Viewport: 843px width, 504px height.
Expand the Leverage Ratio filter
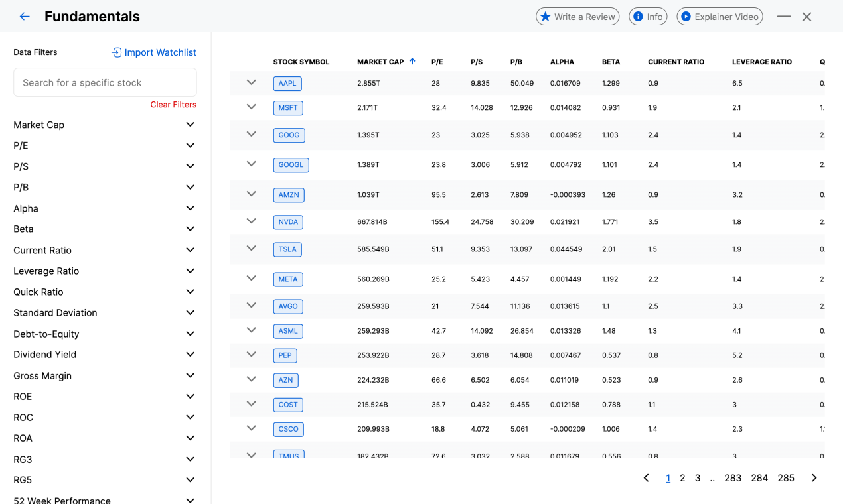(105, 271)
